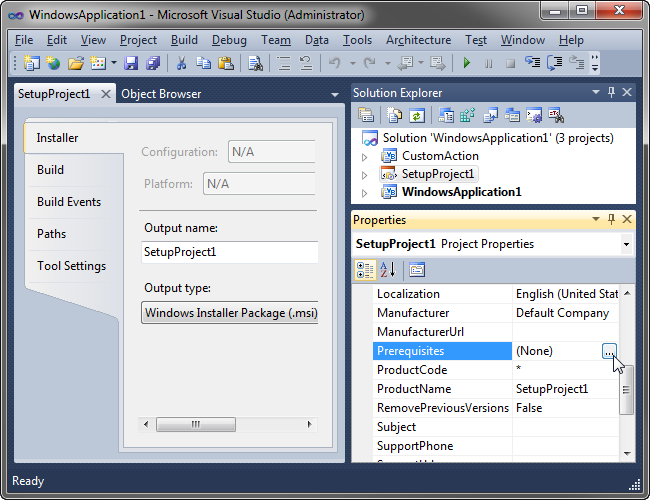Click the Alphabetical sort icon in Properties

[388, 270]
